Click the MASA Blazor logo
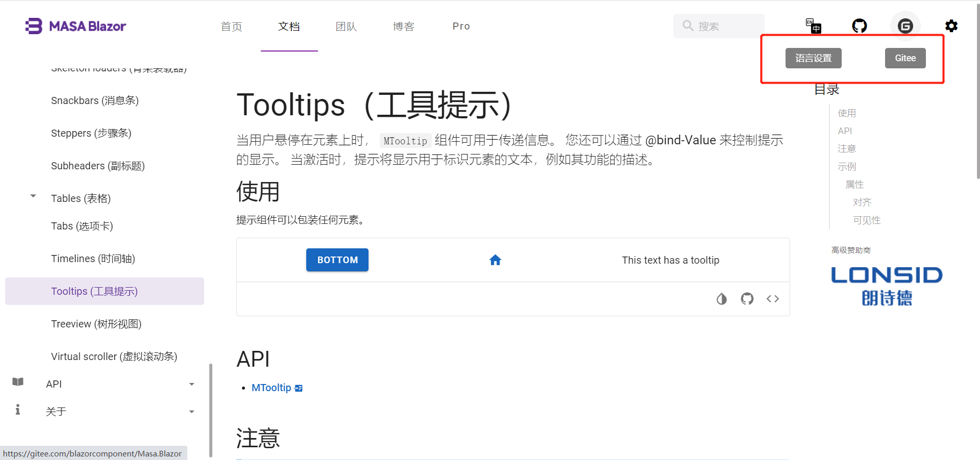 76,26
